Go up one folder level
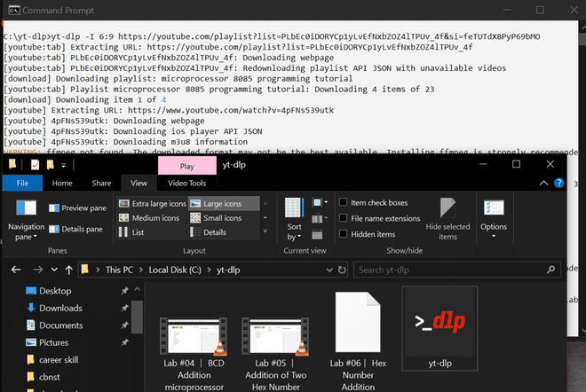This screenshot has width=586, height=392. (x=68, y=270)
